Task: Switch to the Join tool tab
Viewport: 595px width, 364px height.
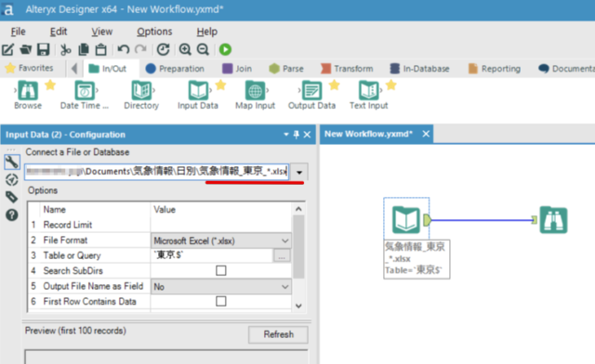Action: pos(237,69)
